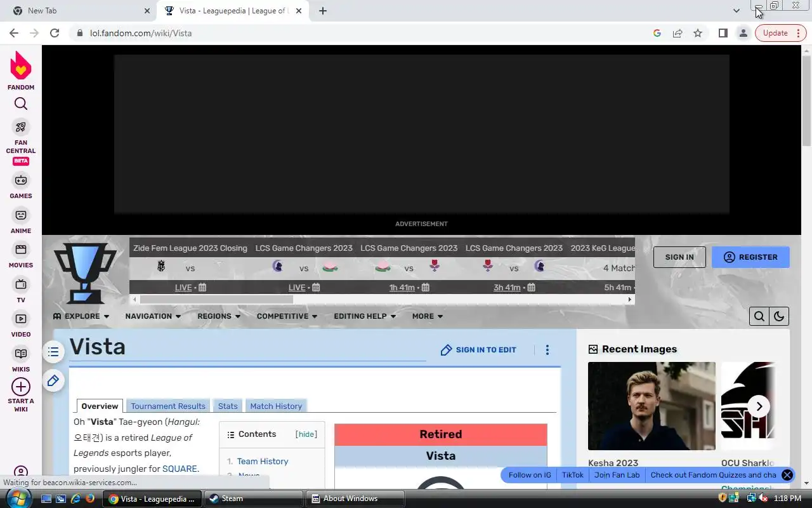Open the Anime icon in sidebar
The width and height of the screenshot is (812, 508).
[x=21, y=215]
